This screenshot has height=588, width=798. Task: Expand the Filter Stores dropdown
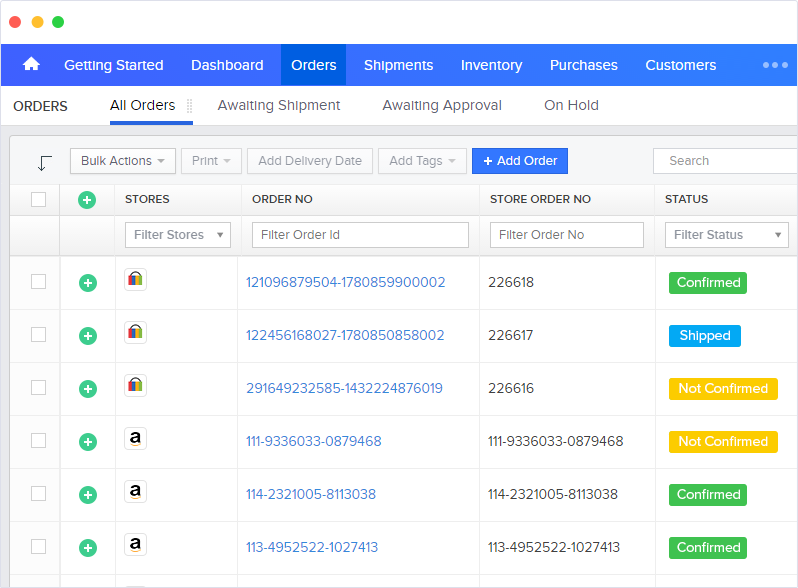tap(177, 235)
